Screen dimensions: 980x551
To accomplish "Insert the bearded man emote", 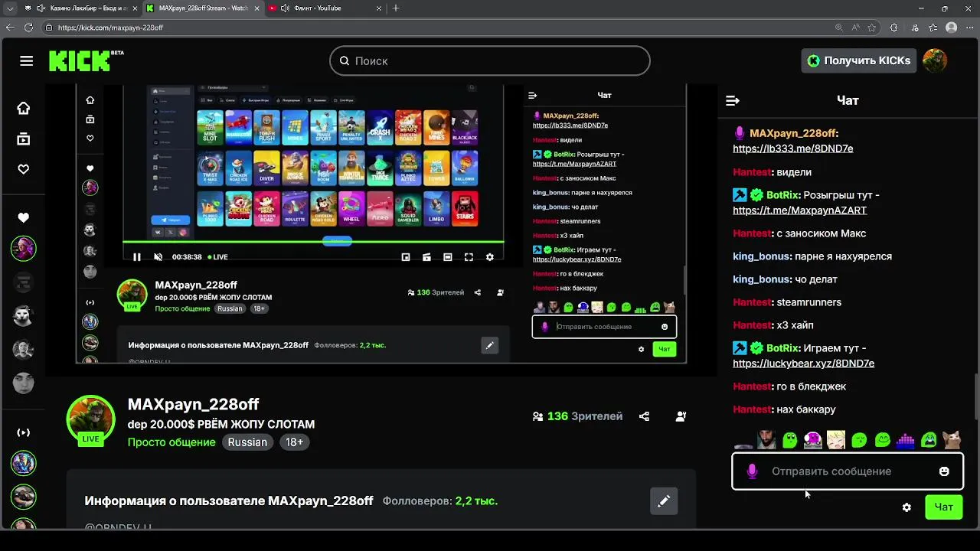I will pyautogui.click(x=766, y=440).
